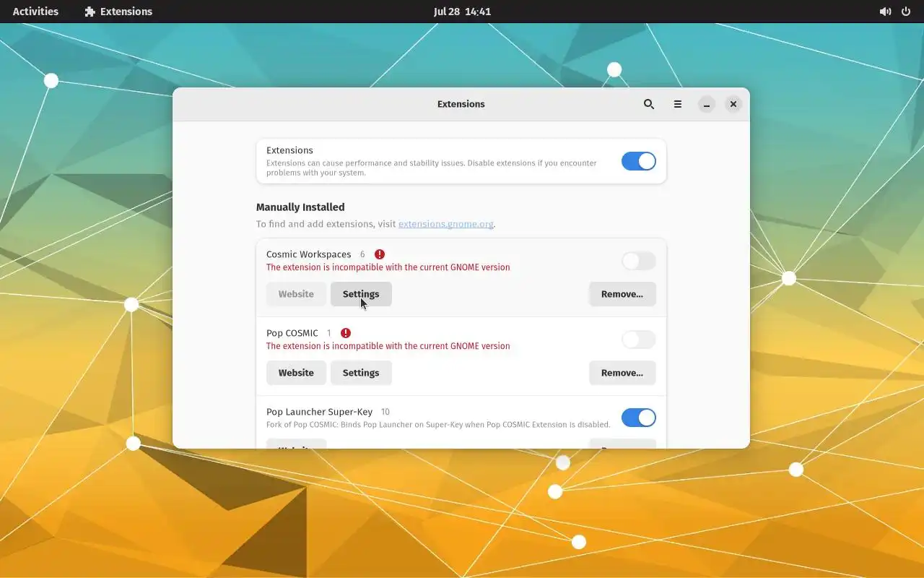Click the Cosmic Workspaces extension name
Image resolution: width=924 pixels, height=578 pixels.
(x=308, y=254)
